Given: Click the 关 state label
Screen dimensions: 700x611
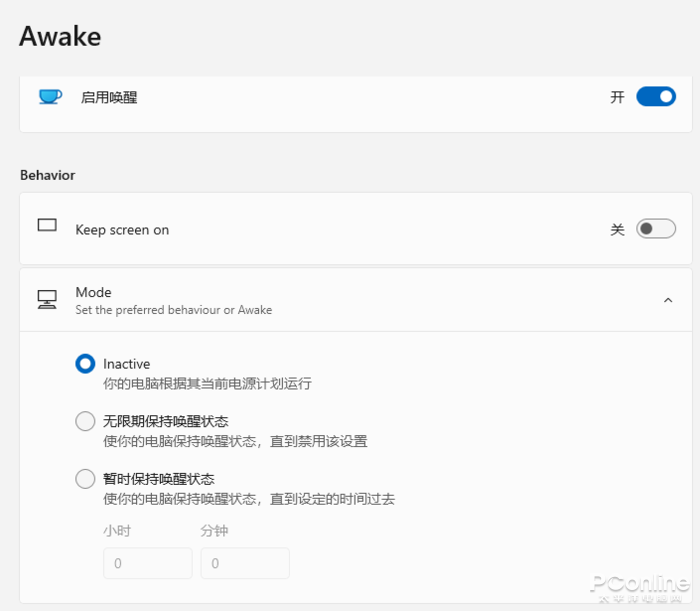Looking at the screenshot, I should 618,230.
